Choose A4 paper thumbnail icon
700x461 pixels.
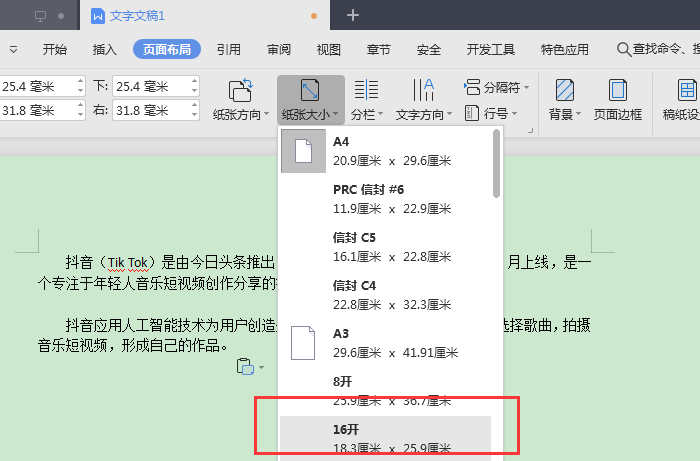304,151
